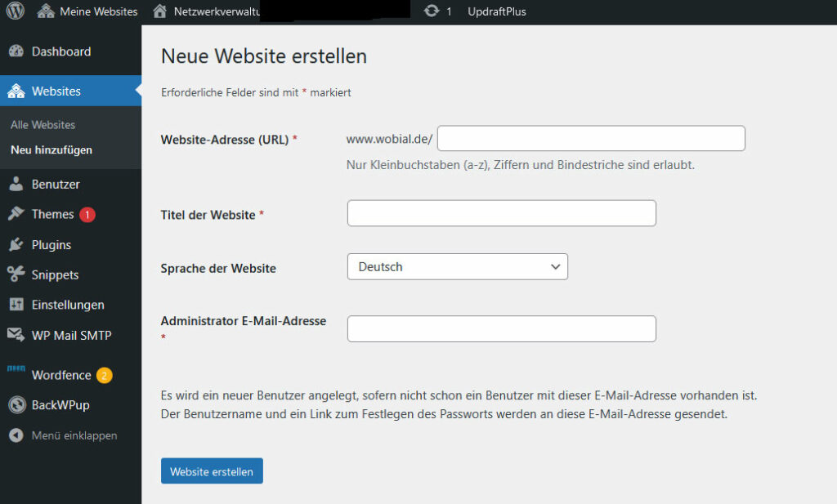Click the Websites sidebar icon
837x504 pixels.
click(16, 91)
